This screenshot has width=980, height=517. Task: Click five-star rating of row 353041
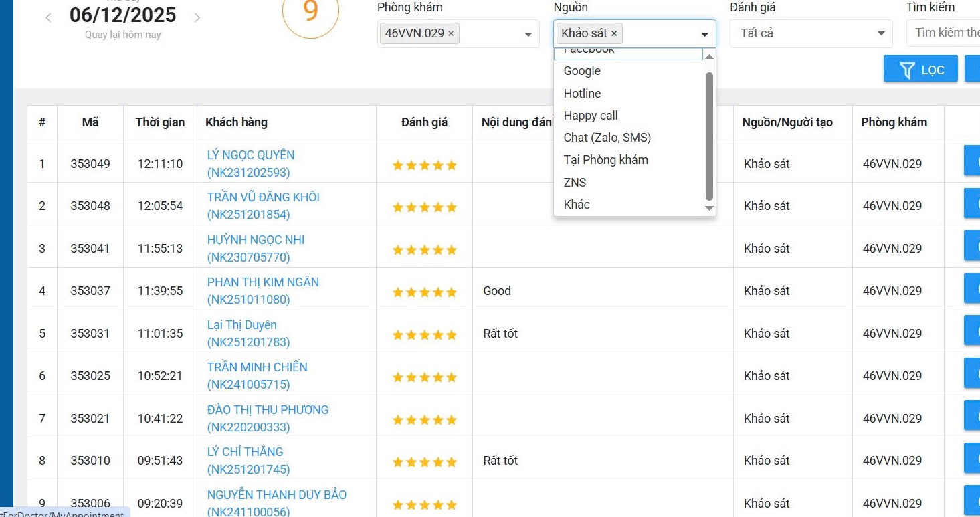[424, 250]
